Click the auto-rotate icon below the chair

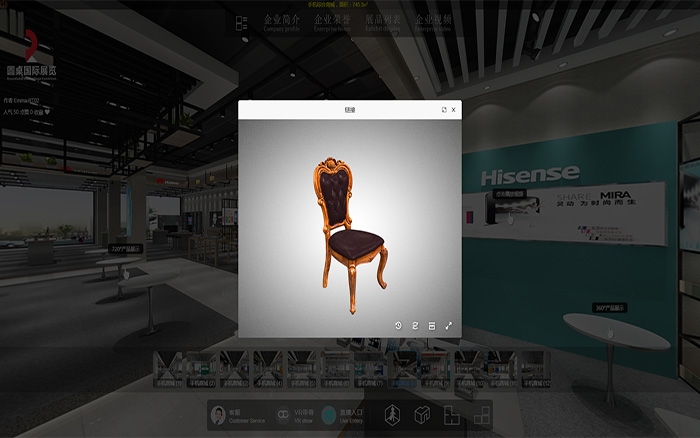[x=415, y=326]
